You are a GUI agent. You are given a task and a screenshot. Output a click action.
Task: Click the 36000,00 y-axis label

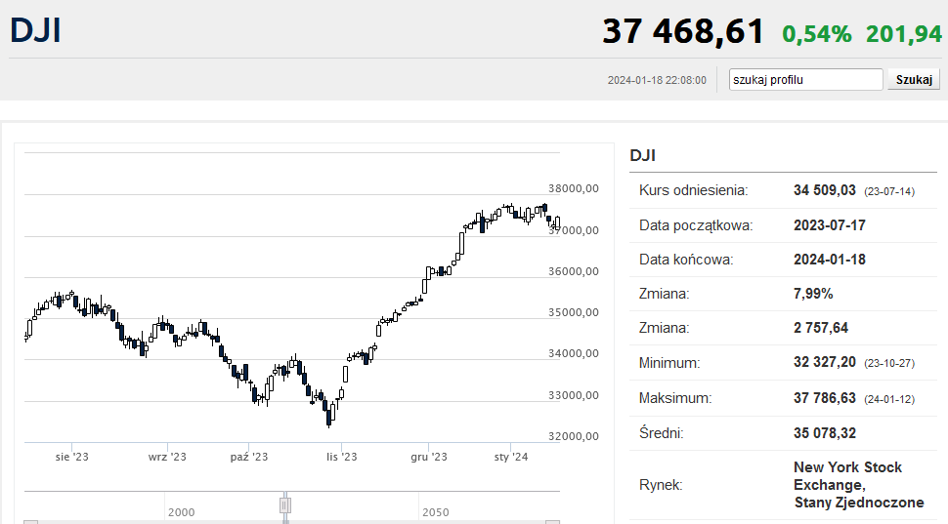pos(573,271)
